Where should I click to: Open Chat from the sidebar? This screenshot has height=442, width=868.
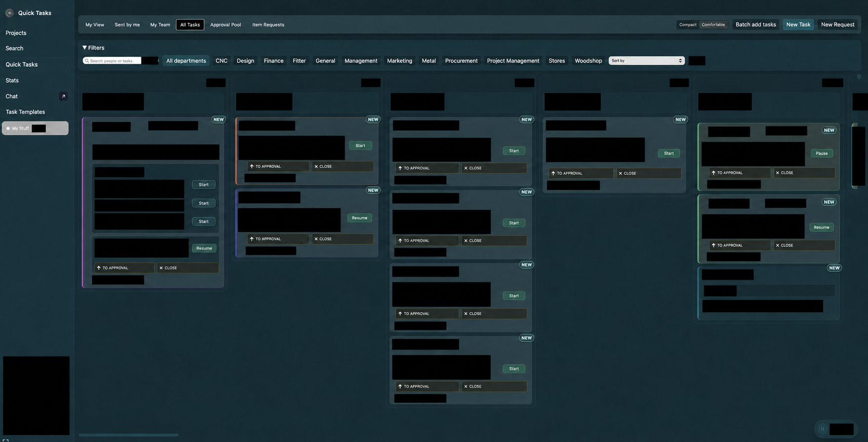(x=11, y=96)
